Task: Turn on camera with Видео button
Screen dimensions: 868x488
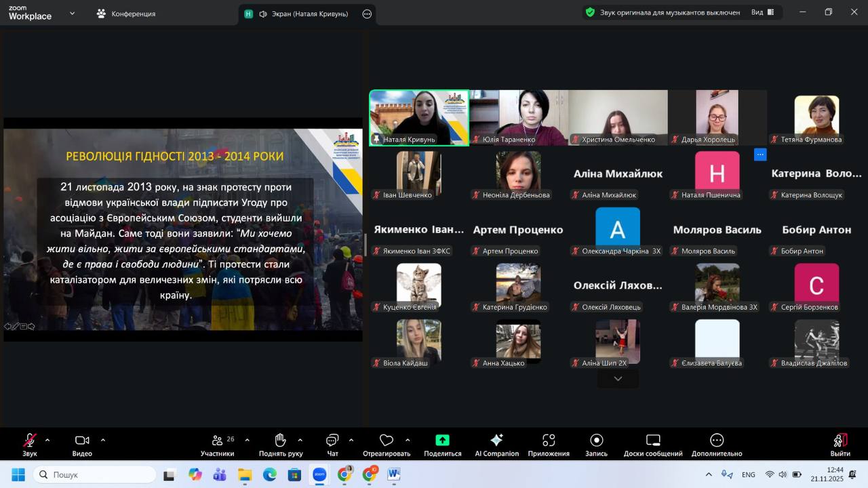Action: coord(82,444)
